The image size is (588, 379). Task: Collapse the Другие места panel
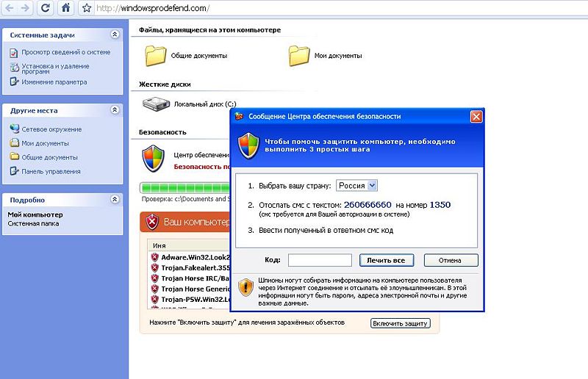(114, 110)
